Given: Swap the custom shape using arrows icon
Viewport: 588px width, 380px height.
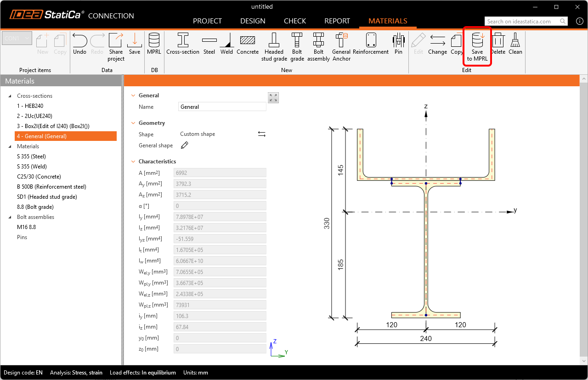Looking at the screenshot, I should click(261, 134).
